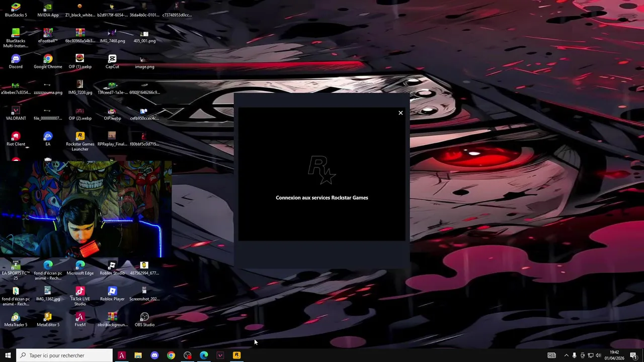Select Riot Client desktop shortcut
The image size is (644, 362).
pos(16,139)
